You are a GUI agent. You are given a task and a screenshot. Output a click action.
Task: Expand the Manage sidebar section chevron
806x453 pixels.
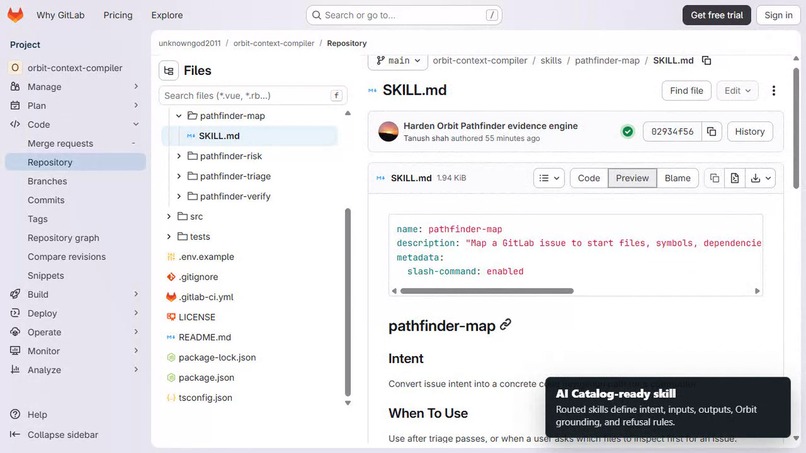coord(136,86)
